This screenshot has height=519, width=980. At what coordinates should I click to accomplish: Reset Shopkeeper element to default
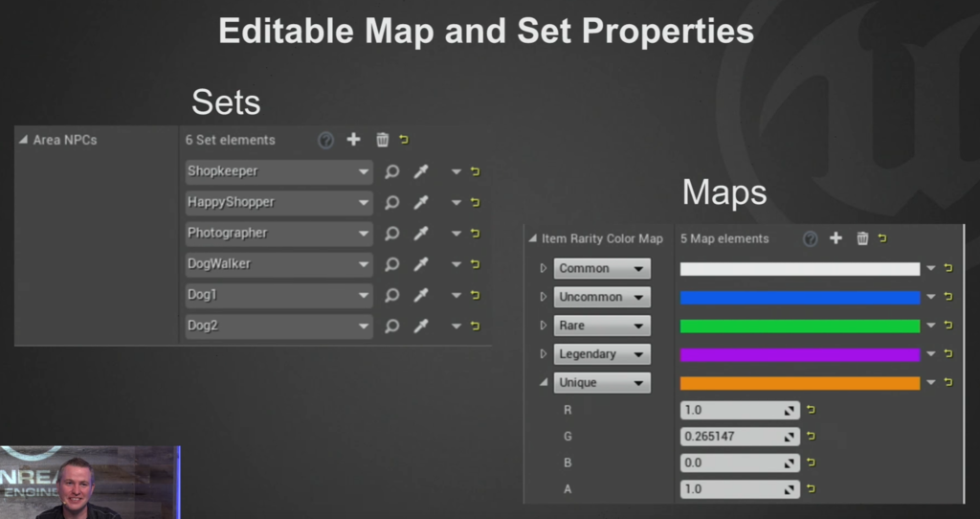[x=476, y=171]
